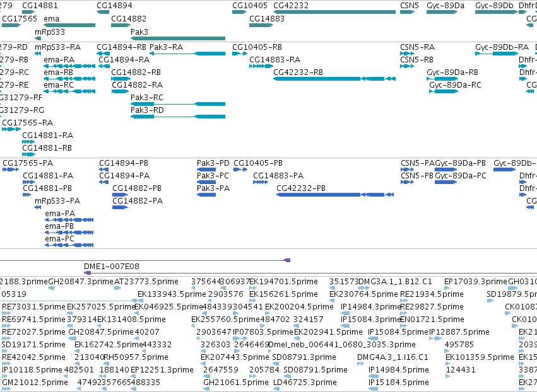Click the CG14881-PB protein label
This screenshot has height=392, width=537.
47,188
